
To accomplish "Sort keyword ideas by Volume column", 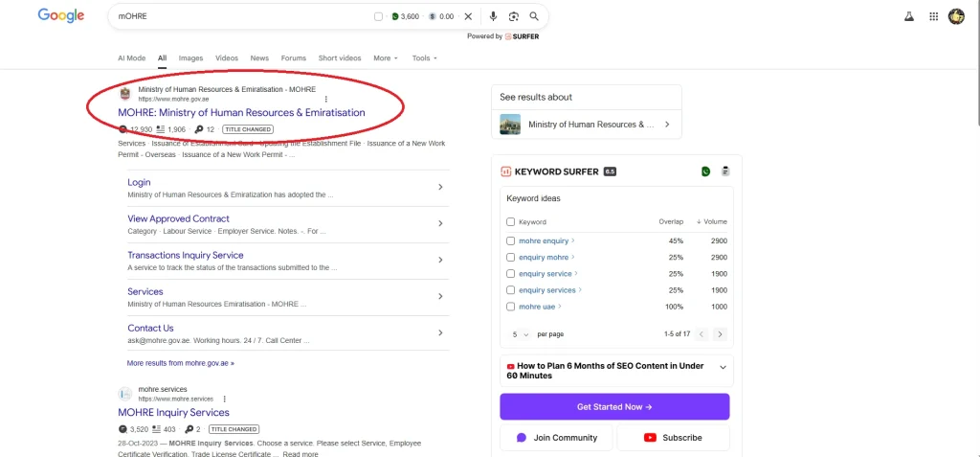I will (x=711, y=221).
